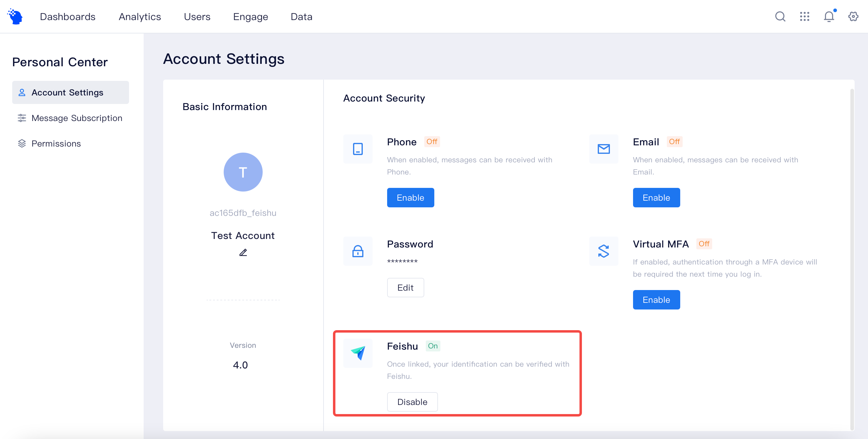Click the app logo in the top bar

15,16
